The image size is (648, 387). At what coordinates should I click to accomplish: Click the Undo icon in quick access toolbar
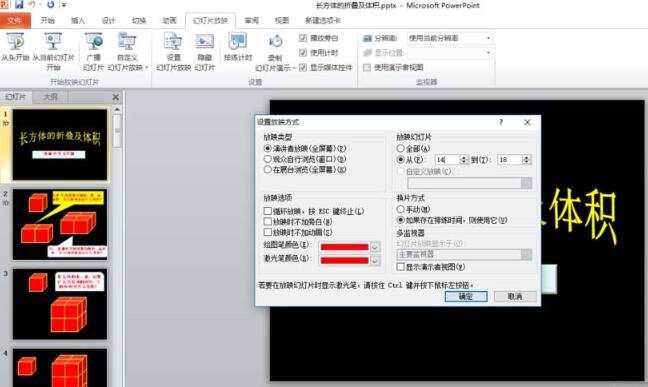(x=33, y=5)
